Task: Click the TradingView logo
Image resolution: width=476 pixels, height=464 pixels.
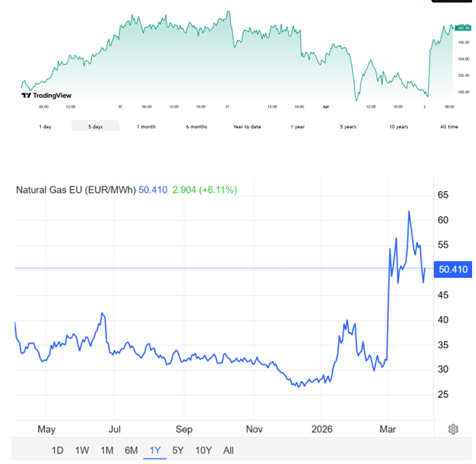Action: click(x=46, y=95)
